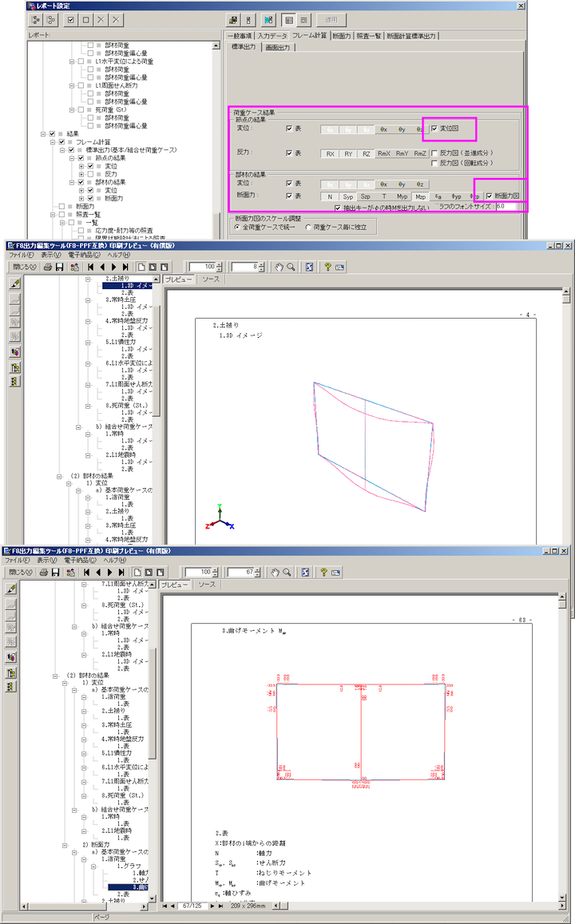Collapse 節点の結果 node in report tree
Image resolution: width=575 pixels, height=924 pixels.
(72, 158)
